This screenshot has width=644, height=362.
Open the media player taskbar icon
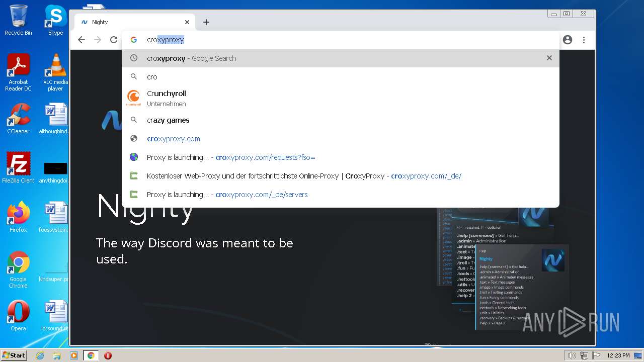tap(74, 355)
